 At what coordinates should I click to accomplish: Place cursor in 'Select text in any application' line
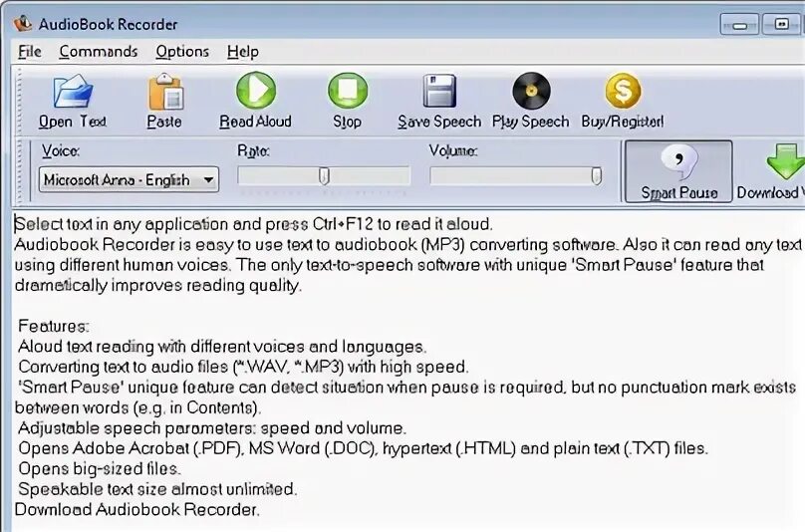point(254,224)
